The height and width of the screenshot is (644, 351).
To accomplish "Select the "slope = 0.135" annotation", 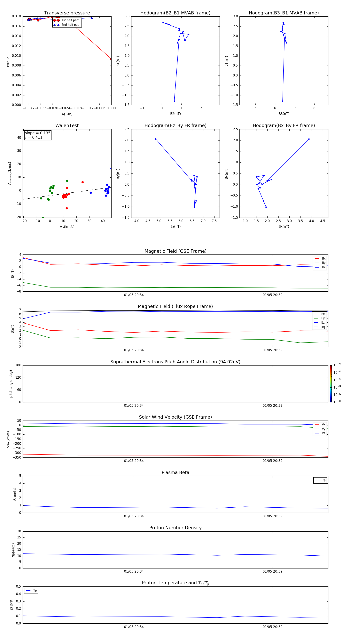I will coord(37,133).
